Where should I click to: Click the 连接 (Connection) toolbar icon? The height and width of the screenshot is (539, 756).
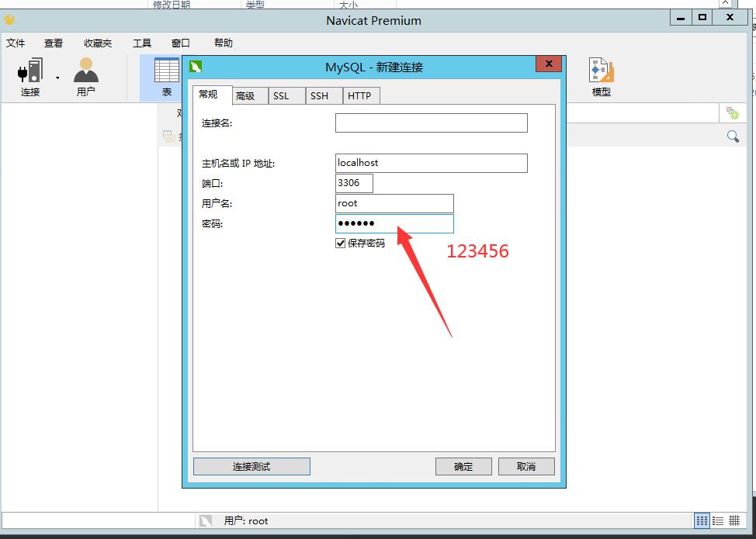pyautogui.click(x=30, y=76)
